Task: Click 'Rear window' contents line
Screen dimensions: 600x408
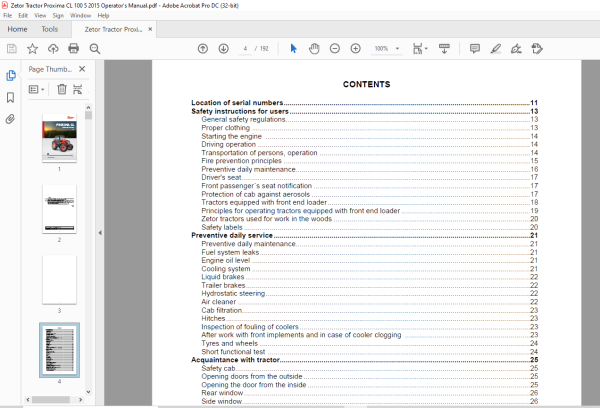Action: [370, 393]
